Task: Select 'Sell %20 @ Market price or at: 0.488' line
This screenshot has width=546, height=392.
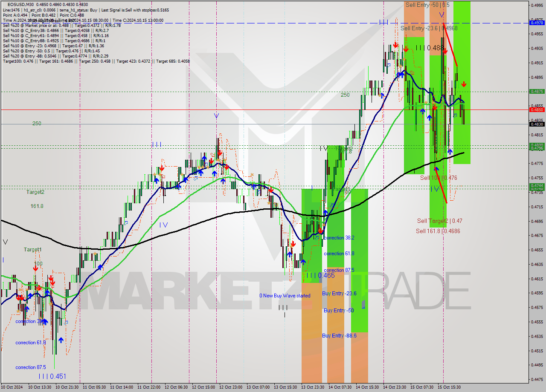Action: [62, 26]
